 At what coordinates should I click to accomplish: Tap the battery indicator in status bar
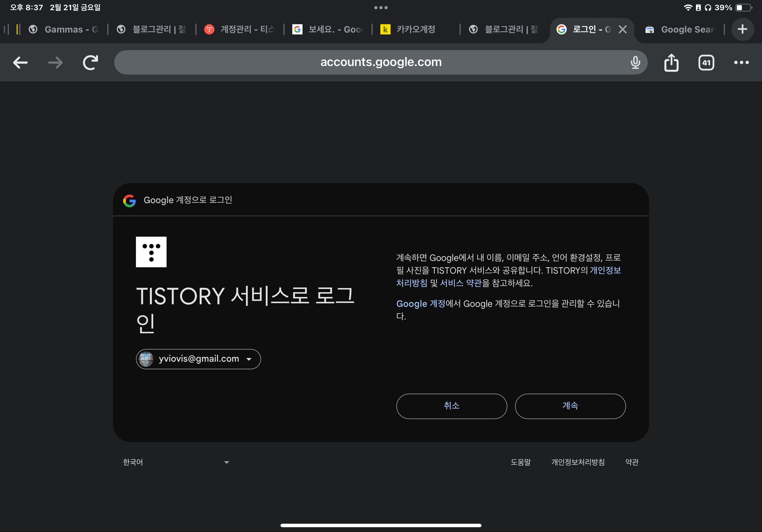pos(743,7)
